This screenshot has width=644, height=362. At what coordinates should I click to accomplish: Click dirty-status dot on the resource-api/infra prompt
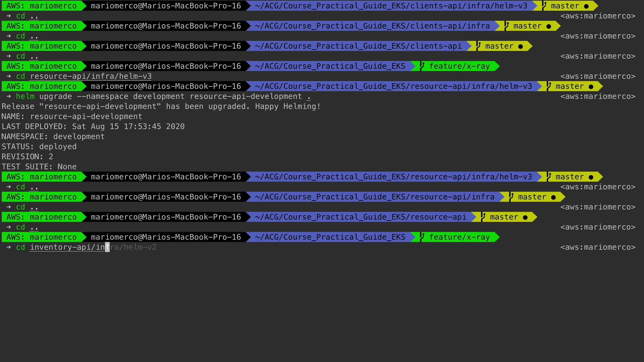(553, 197)
